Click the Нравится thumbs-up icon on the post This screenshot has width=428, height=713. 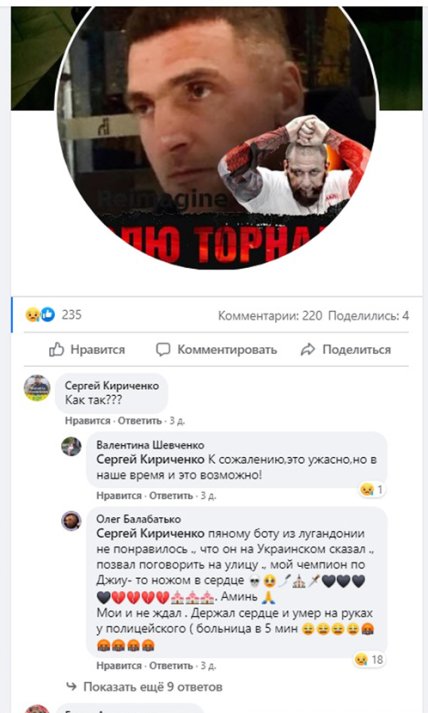pyautogui.click(x=56, y=350)
